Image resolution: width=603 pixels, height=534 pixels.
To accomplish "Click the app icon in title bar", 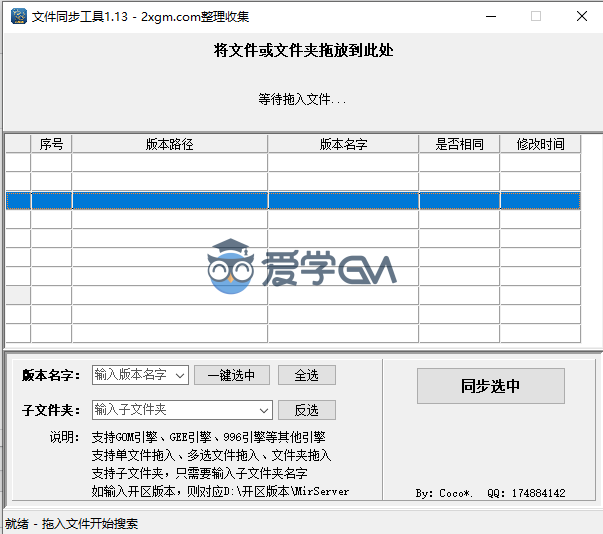I will coord(17,17).
